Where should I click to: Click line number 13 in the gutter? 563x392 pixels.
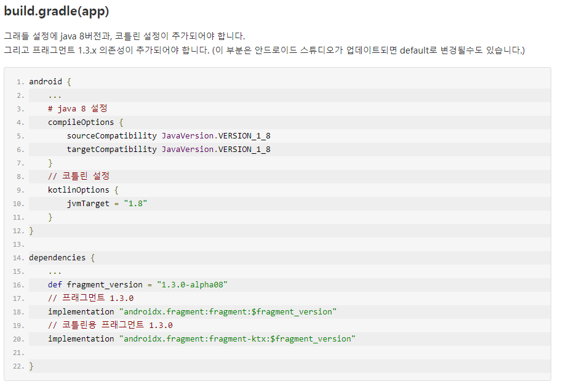pos(18,244)
